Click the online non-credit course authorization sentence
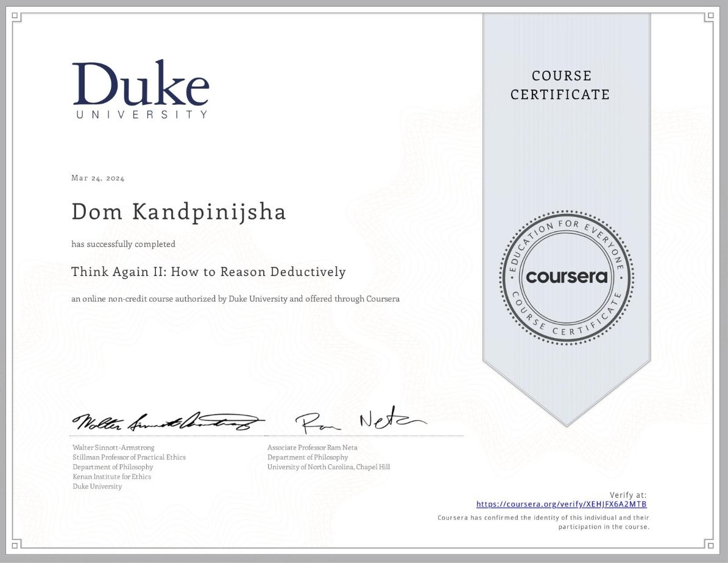The height and width of the screenshot is (563, 728). click(235, 299)
